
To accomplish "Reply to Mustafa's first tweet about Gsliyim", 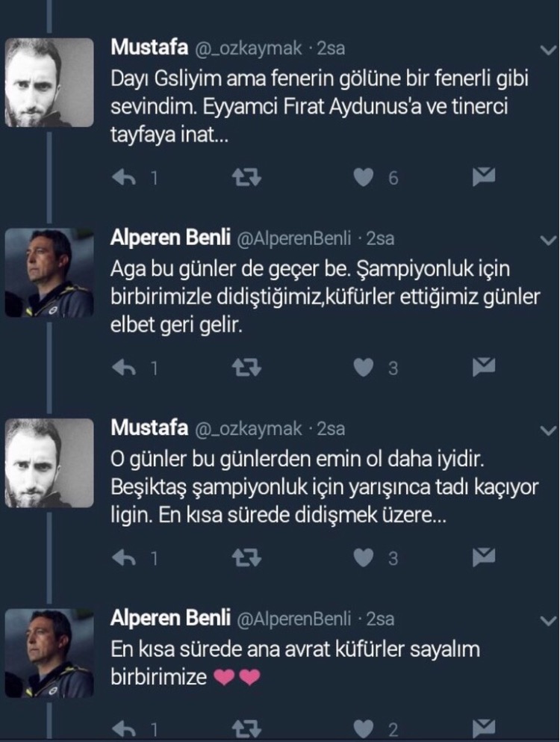I will [122, 177].
